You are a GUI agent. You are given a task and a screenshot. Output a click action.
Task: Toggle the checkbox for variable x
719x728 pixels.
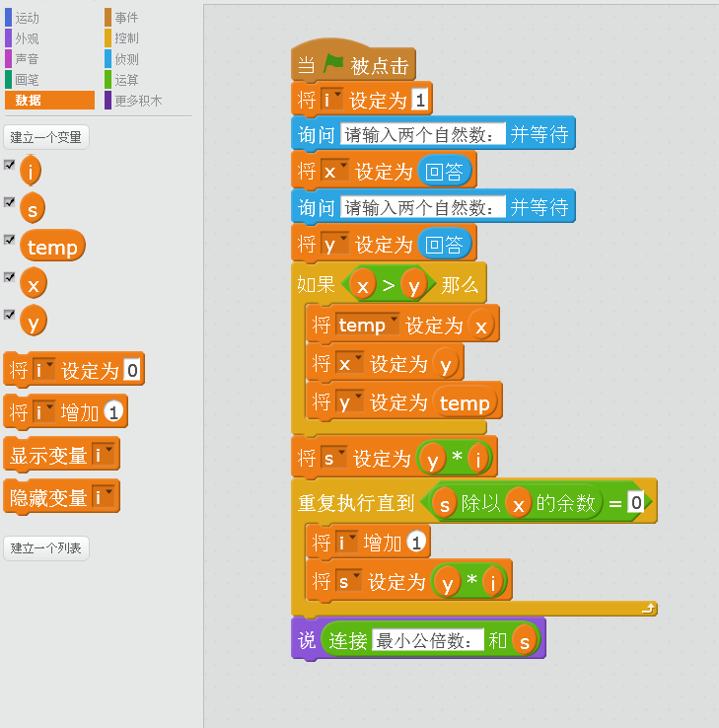coord(9,277)
